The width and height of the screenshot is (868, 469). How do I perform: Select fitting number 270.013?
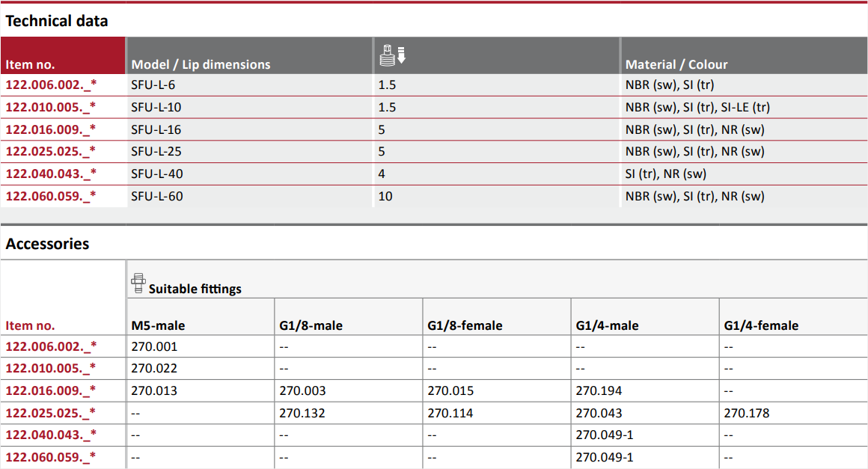point(154,390)
